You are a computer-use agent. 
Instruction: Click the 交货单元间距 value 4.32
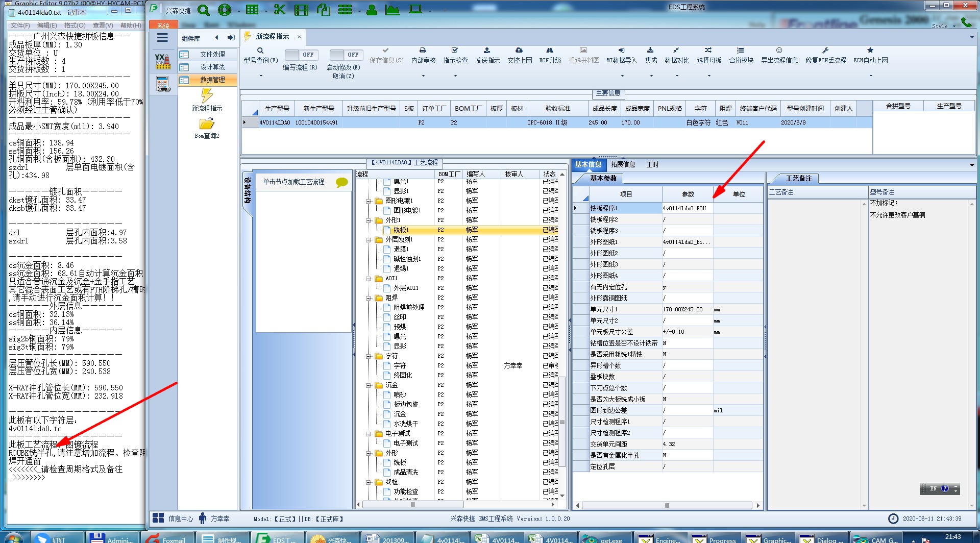point(688,444)
